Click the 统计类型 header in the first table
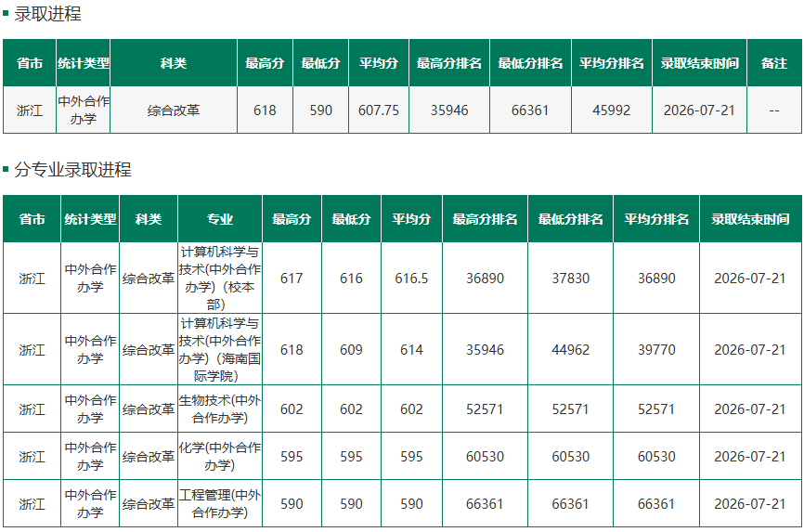The height and width of the screenshot is (532, 804). 83,63
